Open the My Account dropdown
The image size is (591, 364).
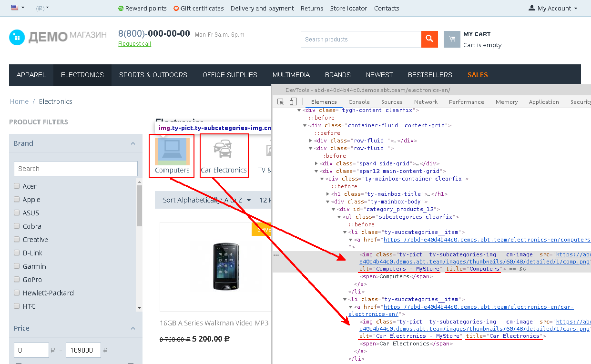click(553, 8)
